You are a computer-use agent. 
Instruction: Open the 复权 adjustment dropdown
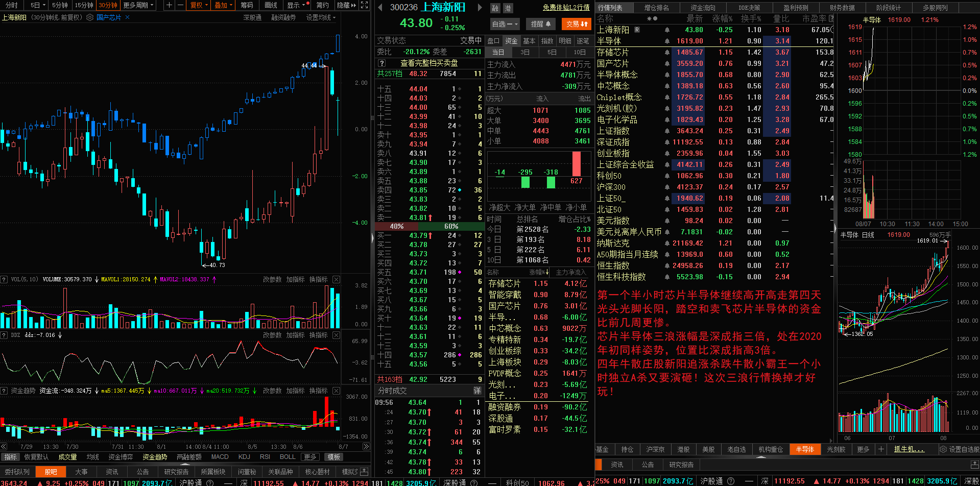tap(199, 5)
